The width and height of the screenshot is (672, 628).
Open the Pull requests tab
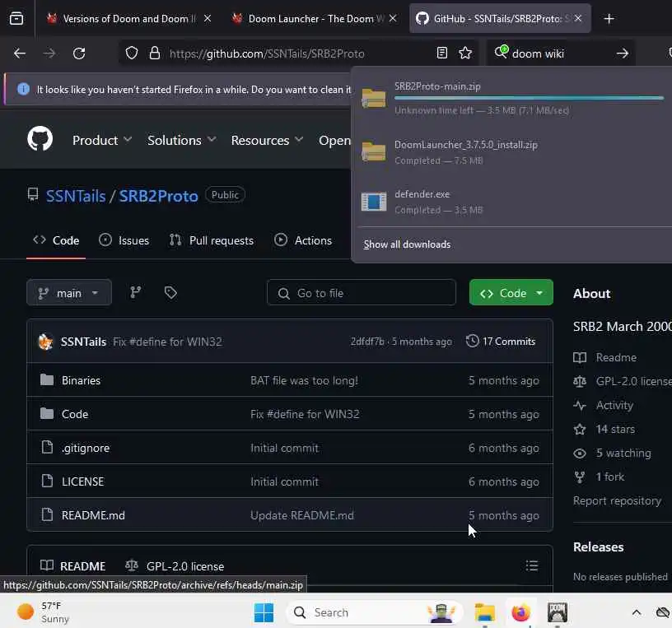click(x=212, y=240)
